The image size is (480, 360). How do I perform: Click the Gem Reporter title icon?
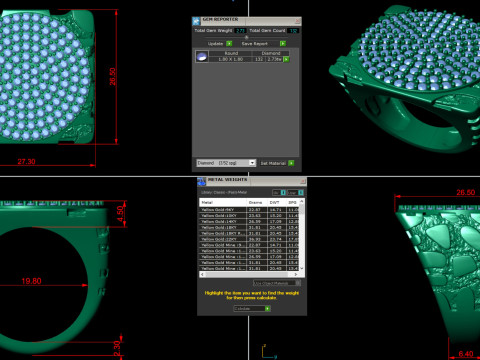196,21
